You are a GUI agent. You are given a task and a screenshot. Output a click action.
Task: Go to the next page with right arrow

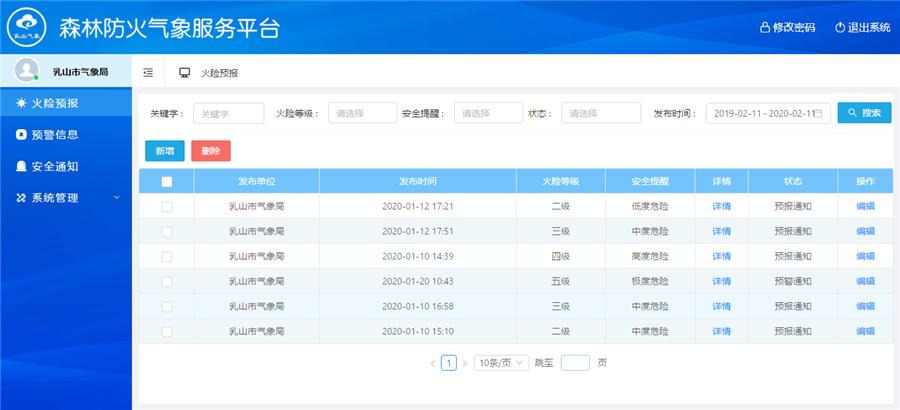(x=464, y=363)
